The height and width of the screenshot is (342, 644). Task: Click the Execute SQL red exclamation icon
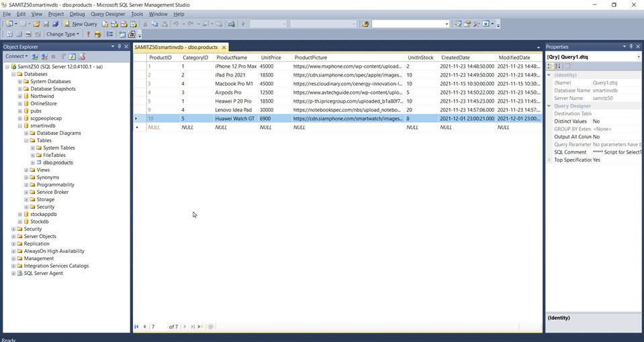[x=88, y=34]
